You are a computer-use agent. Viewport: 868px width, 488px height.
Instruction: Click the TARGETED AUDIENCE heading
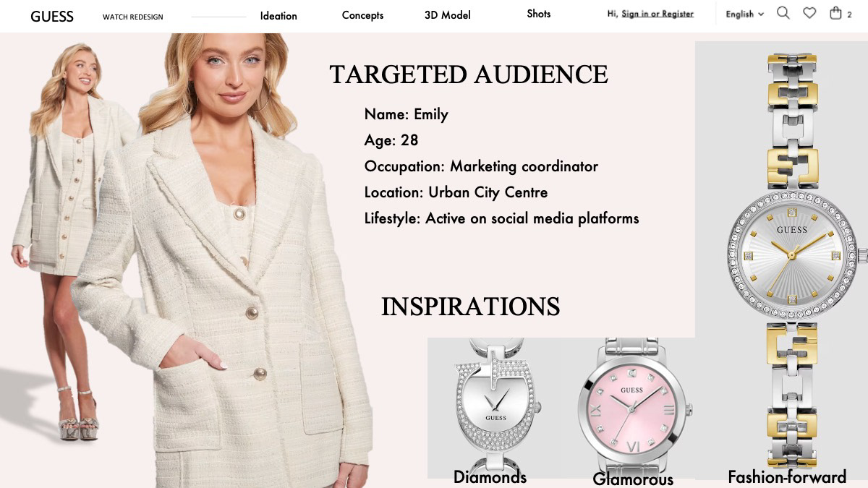click(469, 74)
